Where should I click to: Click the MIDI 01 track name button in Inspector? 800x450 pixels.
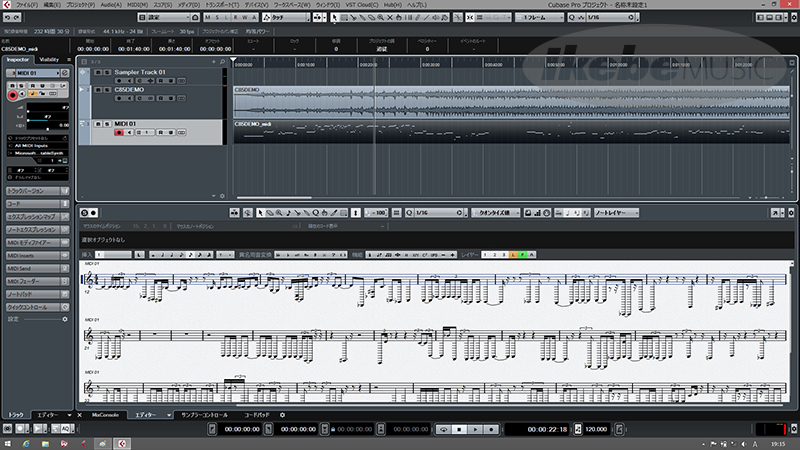coord(30,72)
